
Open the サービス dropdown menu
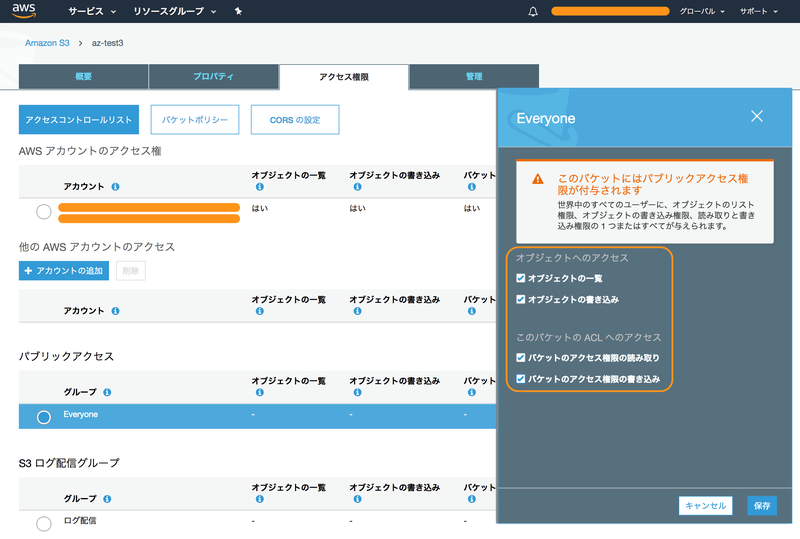92,11
